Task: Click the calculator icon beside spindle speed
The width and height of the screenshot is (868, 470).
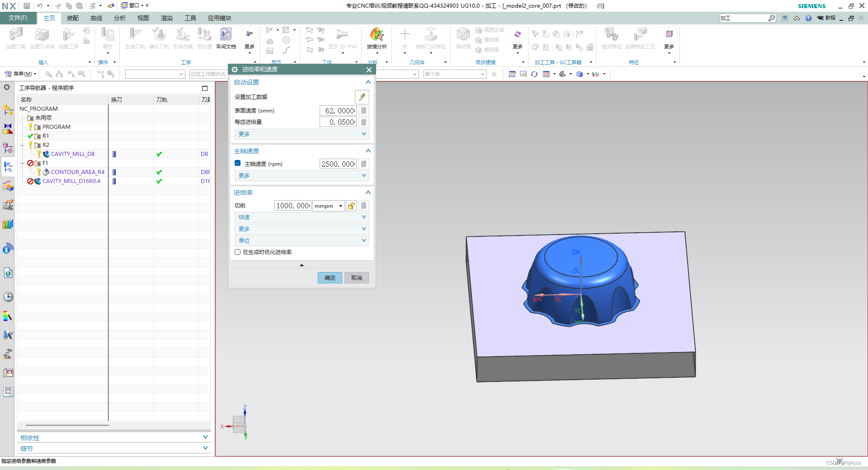Action: point(363,164)
